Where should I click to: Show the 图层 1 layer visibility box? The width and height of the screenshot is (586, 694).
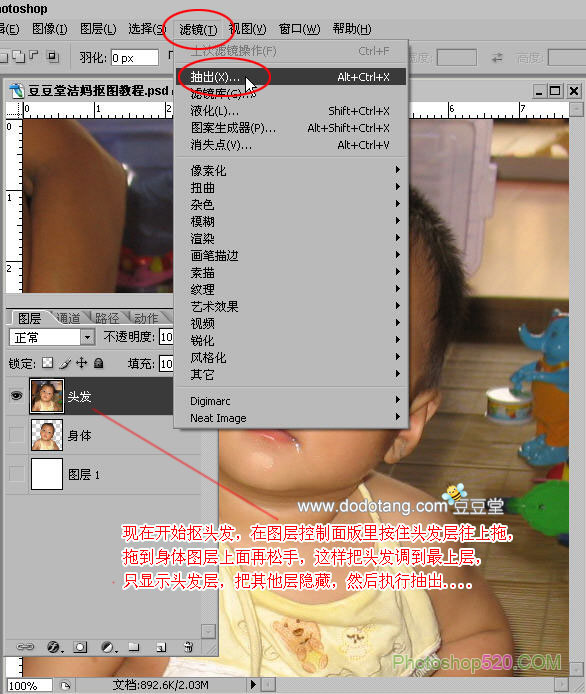(16, 474)
